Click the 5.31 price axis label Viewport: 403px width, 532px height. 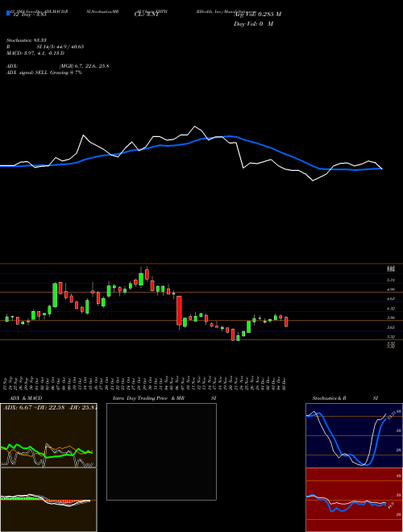tap(391, 281)
